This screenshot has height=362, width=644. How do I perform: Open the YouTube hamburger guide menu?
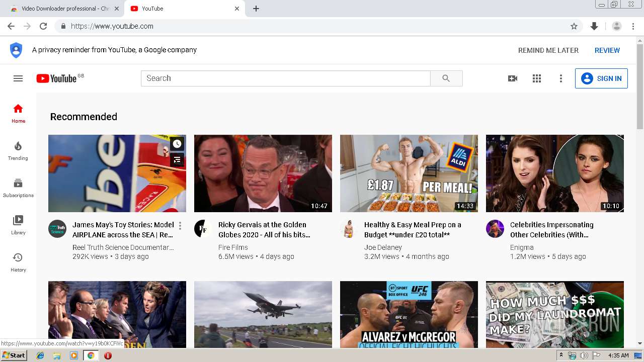[x=18, y=78]
